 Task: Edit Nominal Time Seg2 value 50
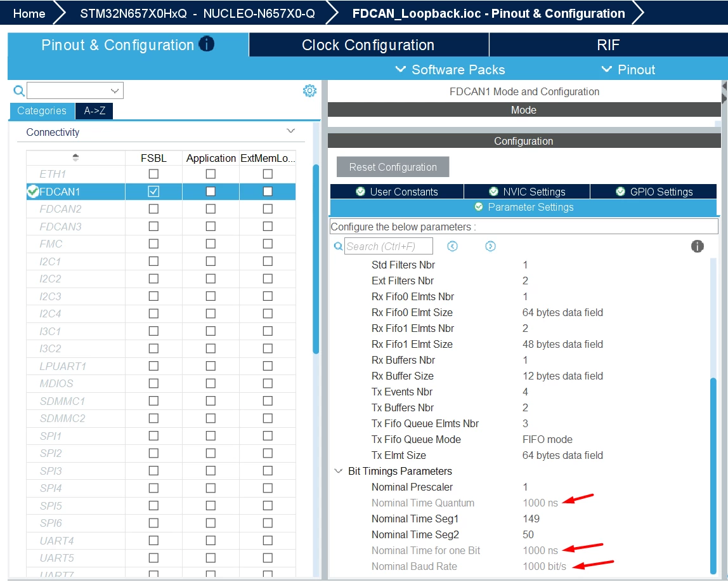(528, 534)
